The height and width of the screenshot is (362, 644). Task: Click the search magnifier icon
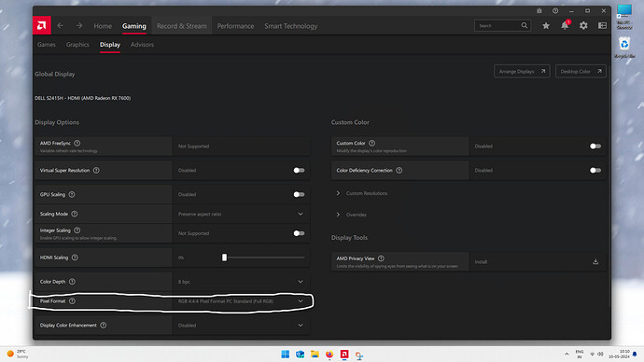(525, 25)
